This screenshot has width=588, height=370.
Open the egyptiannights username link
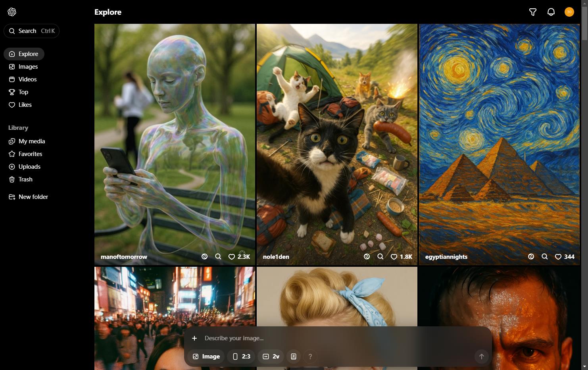[x=446, y=257]
